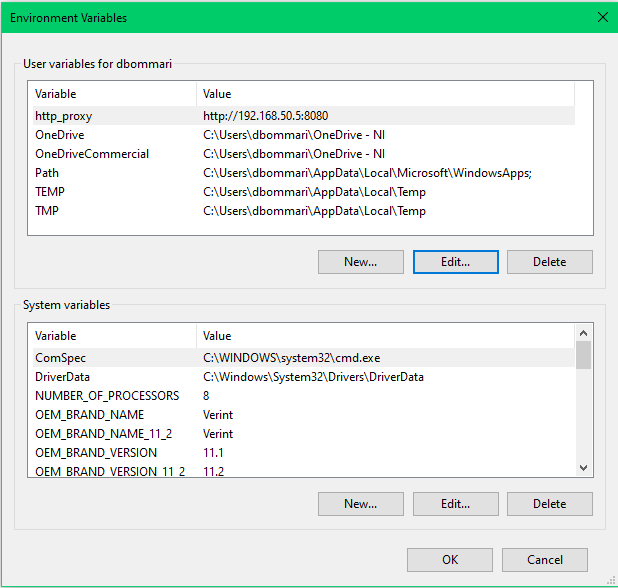Click system variables scrollbar up arrow
This screenshot has width=618, height=588.
[x=583, y=333]
